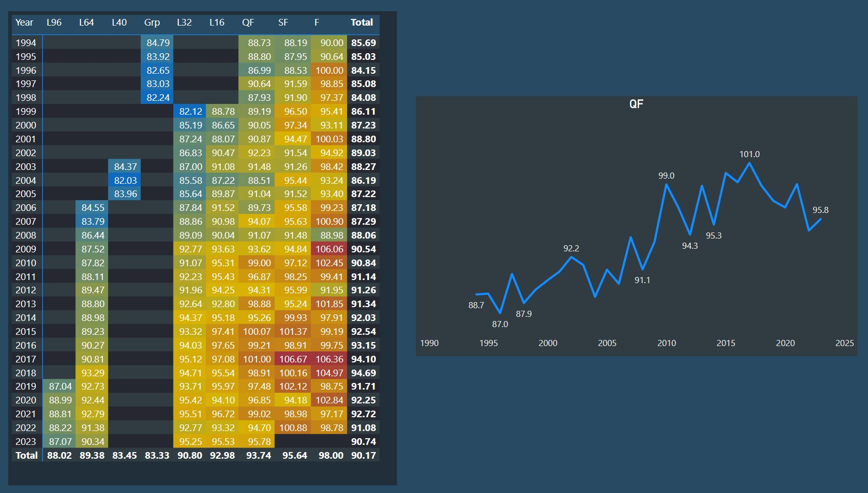868x493 pixels.
Task: Click the 100.00 final cell for 1996
Action: 329,71
